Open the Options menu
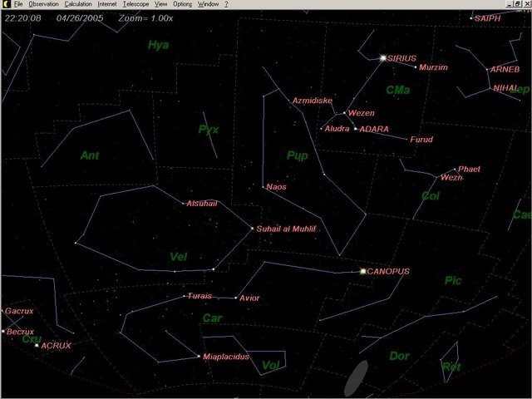Viewport: 532px width, 399px height. [183, 4]
